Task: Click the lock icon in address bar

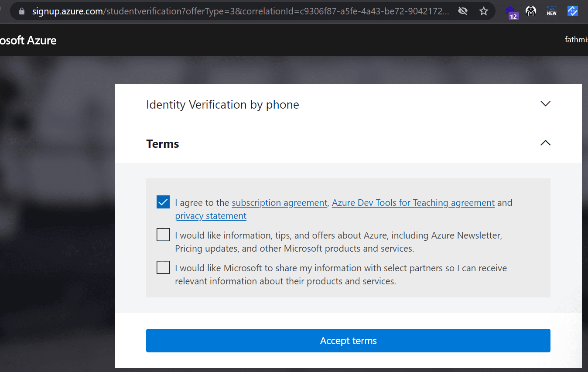Action: pos(22,11)
